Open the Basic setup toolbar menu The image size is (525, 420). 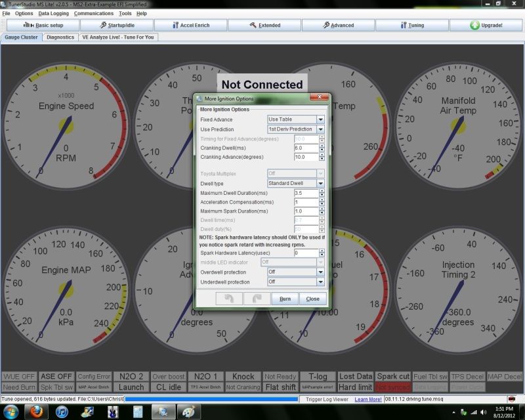tap(43, 25)
